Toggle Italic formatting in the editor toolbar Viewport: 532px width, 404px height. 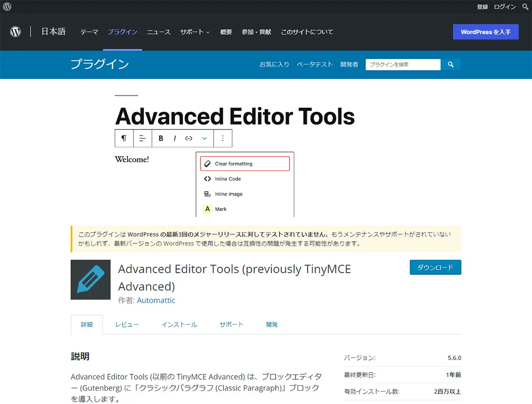(174, 138)
